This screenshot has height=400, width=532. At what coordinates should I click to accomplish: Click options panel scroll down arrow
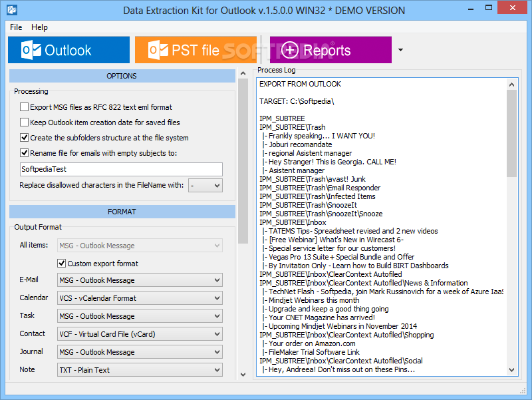click(243, 375)
